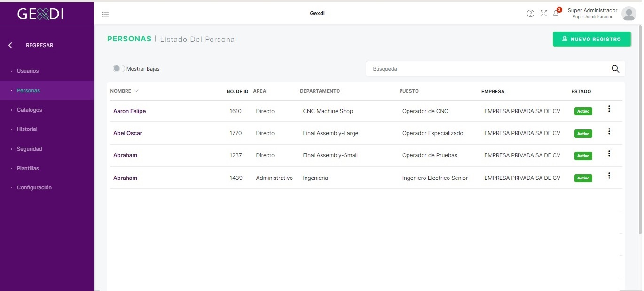Open Seguridad in the sidebar
The width and height of the screenshot is (644, 291).
29,149
